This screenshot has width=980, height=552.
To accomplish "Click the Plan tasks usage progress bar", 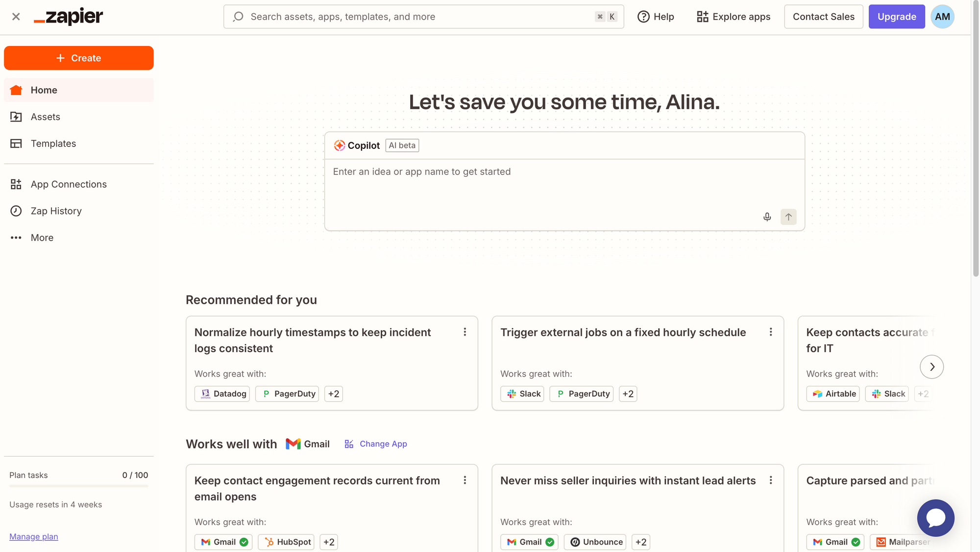I will coord(78,486).
